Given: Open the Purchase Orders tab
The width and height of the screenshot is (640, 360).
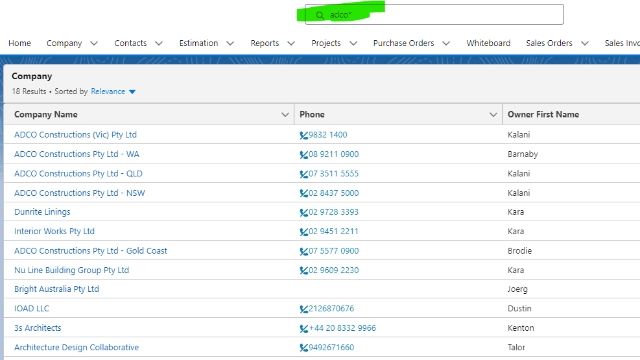Looking at the screenshot, I should [x=403, y=43].
